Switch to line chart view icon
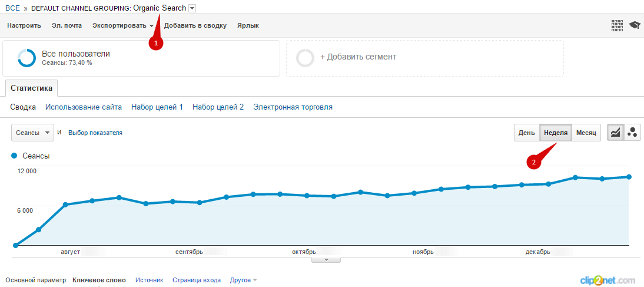Viewport: 644px width, 287px height. (615, 133)
